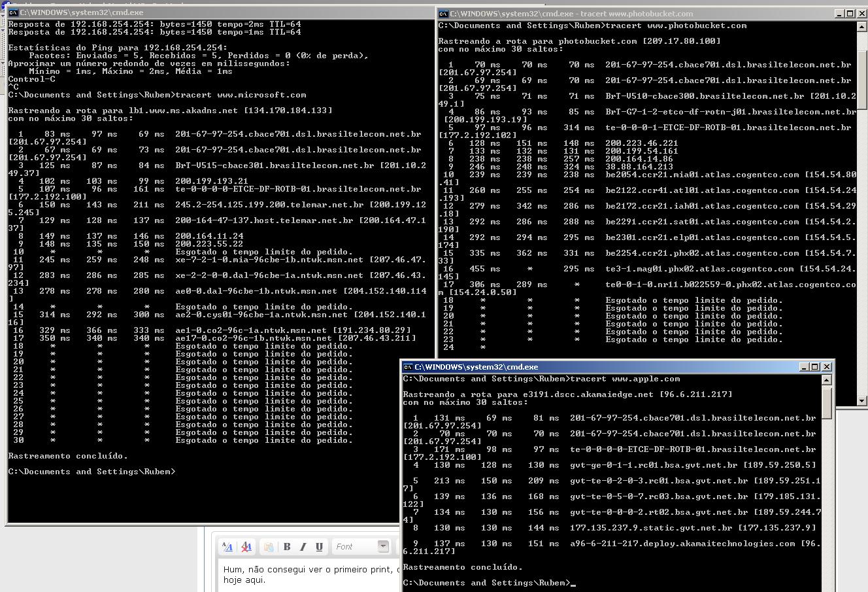
Task: Open the system menu icon of the tracert www.photobucket.com window
Action: [443, 14]
